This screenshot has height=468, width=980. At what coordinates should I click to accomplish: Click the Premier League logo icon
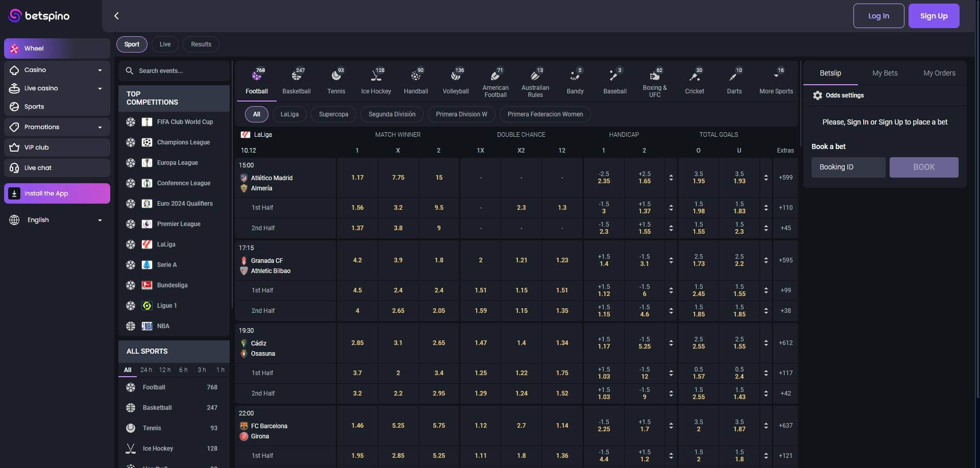(x=147, y=224)
